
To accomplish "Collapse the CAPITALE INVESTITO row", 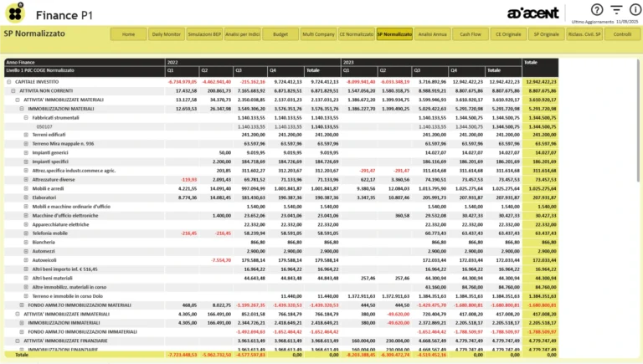I will coord(9,82).
